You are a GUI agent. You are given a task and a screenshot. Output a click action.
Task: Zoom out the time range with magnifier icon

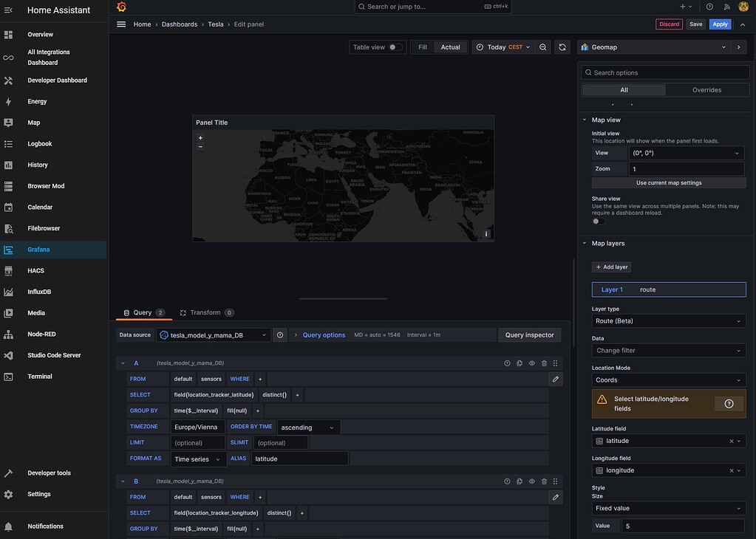coord(542,46)
